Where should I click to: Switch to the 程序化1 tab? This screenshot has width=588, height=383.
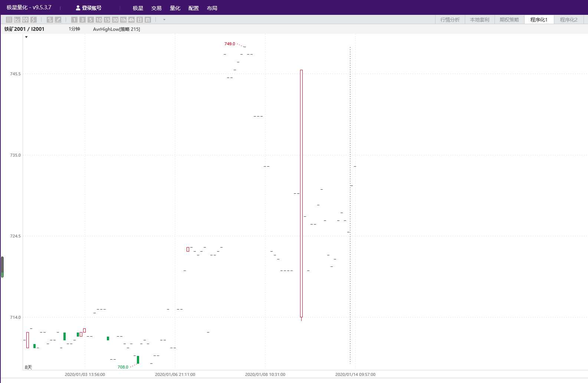click(539, 20)
